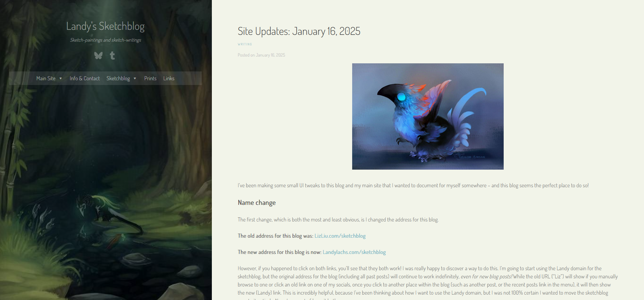Expand the Main Site dropdown arrow

[61, 79]
